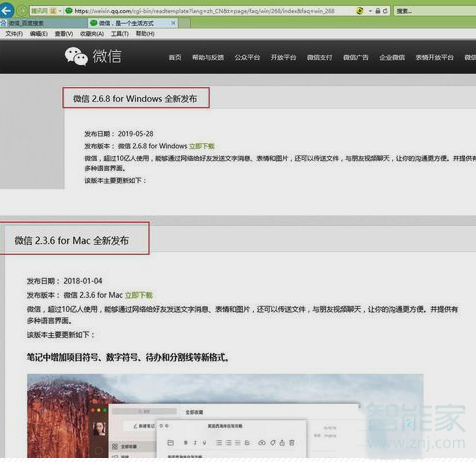Viewport: 476px width, 462px height.
Task: Click 立即下载 for 微信 2.6.8 for Windows
Action: (202, 146)
